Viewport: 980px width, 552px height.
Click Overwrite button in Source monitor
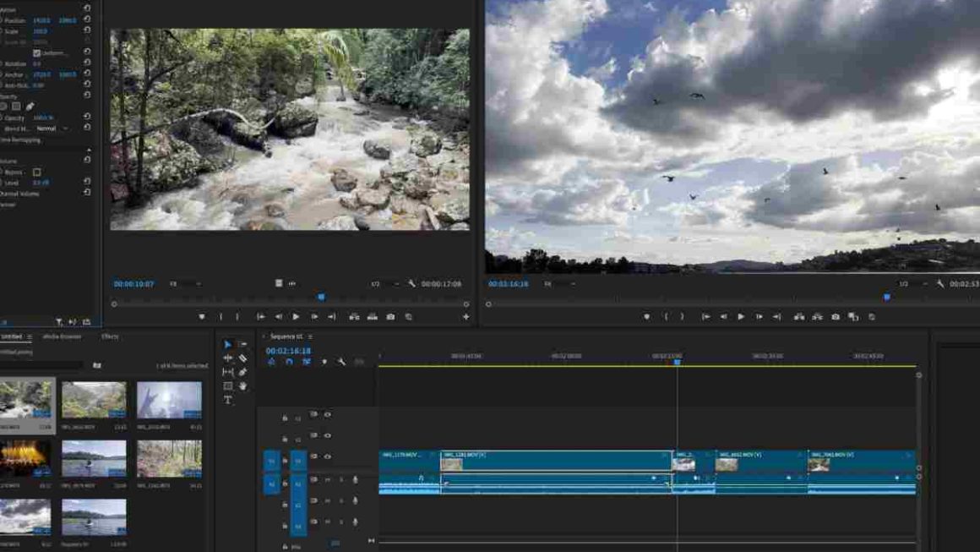click(x=373, y=317)
